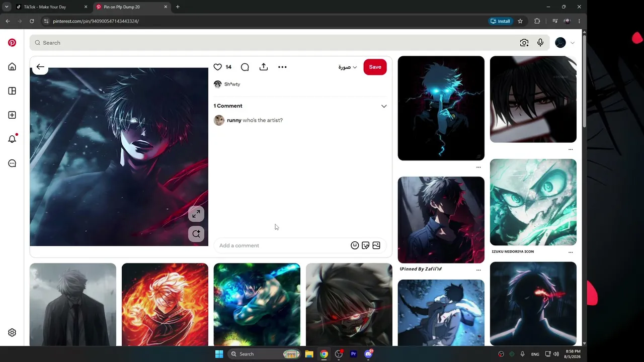Open the Windows Start menu

click(219, 354)
